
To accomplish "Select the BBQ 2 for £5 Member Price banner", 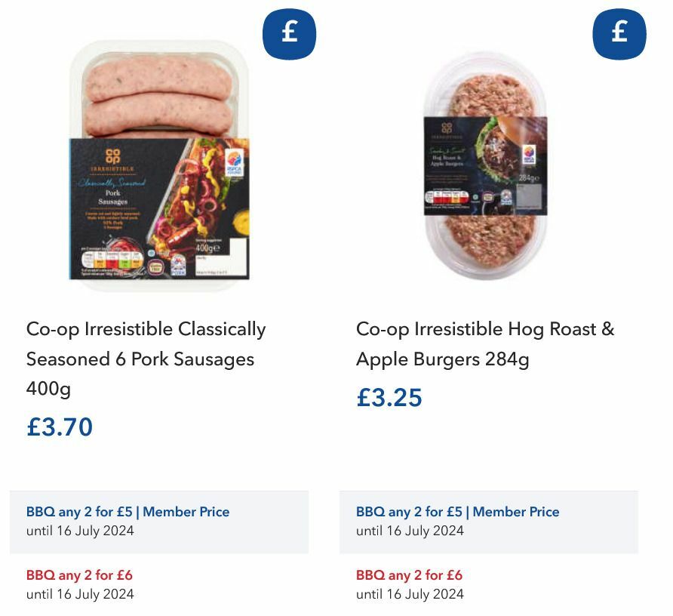I will (x=126, y=512).
